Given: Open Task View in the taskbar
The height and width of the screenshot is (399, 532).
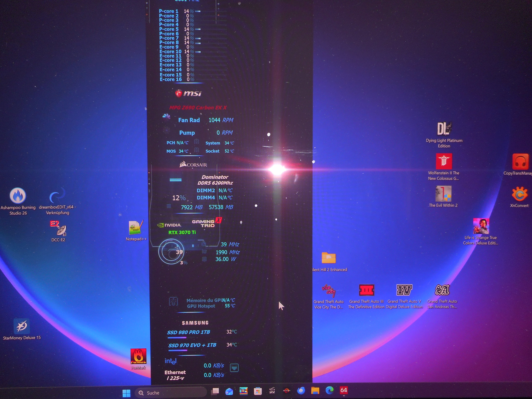Looking at the screenshot, I should (x=215, y=391).
